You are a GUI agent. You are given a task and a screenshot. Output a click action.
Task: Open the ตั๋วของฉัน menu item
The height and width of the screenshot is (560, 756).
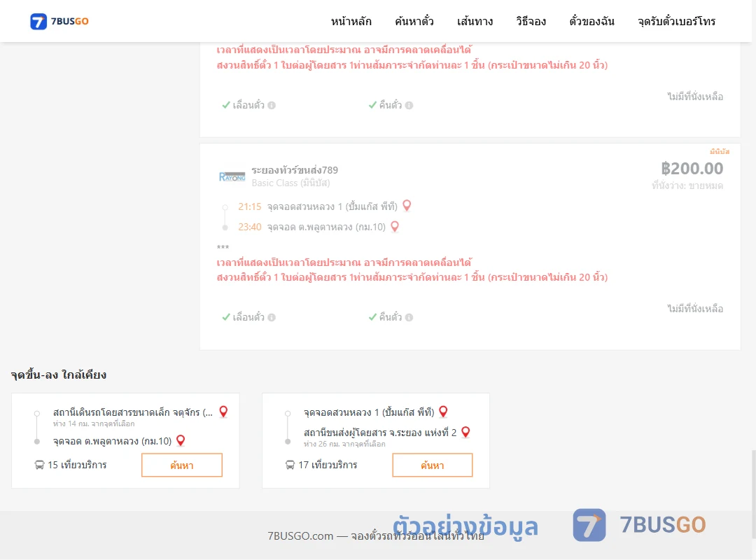[x=591, y=21]
